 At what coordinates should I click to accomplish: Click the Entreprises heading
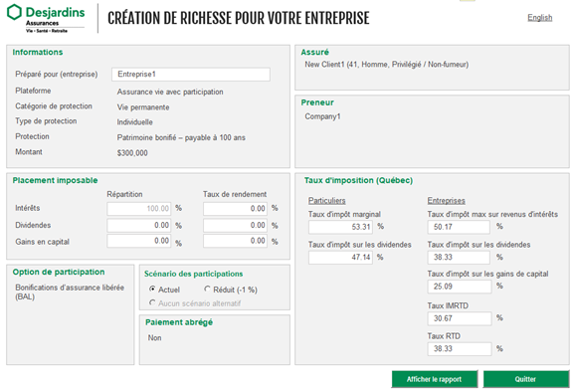(447, 201)
